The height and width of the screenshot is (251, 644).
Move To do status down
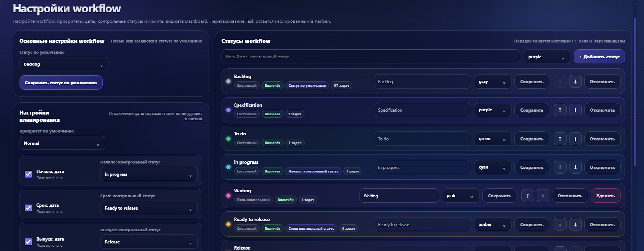coord(575,139)
